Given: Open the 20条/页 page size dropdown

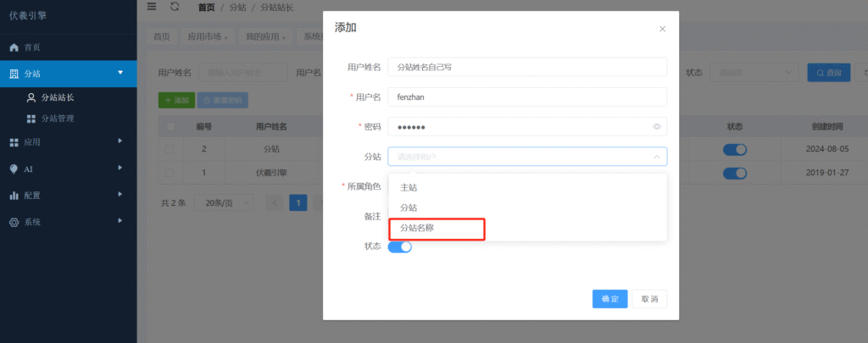Looking at the screenshot, I should 224,203.
